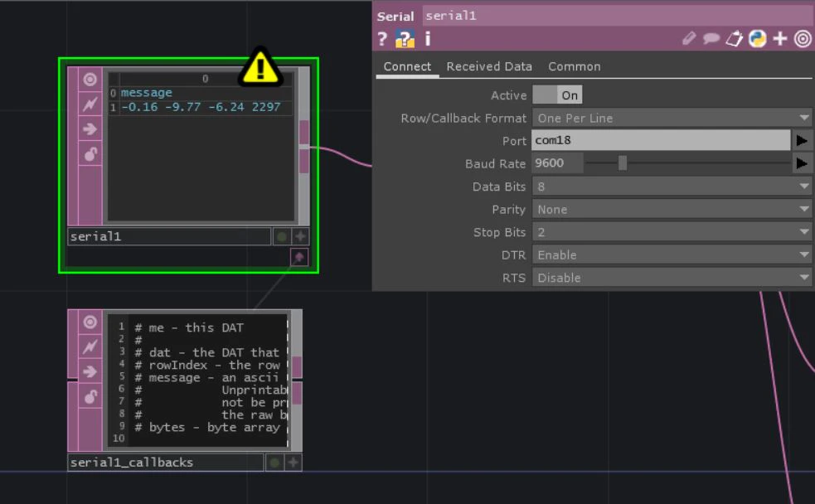Toggle lock flag on serial1_callbacks node

click(x=90, y=397)
